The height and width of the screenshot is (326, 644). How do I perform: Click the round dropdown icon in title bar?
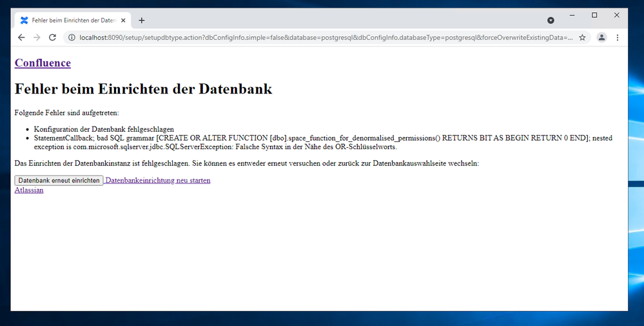551,20
